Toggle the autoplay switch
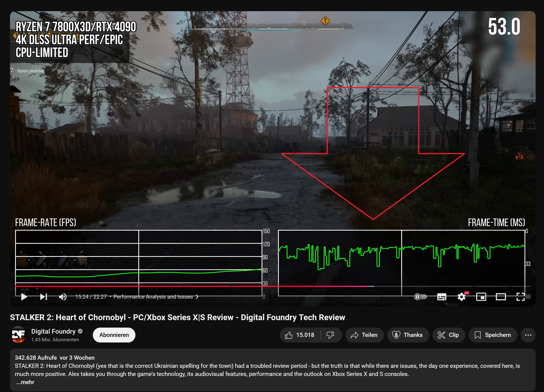 tap(420, 297)
